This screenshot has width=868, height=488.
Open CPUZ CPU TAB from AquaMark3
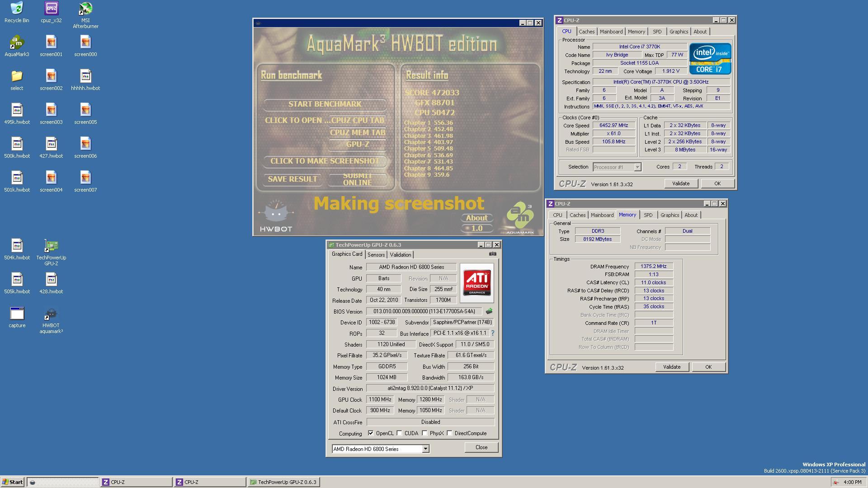click(357, 121)
